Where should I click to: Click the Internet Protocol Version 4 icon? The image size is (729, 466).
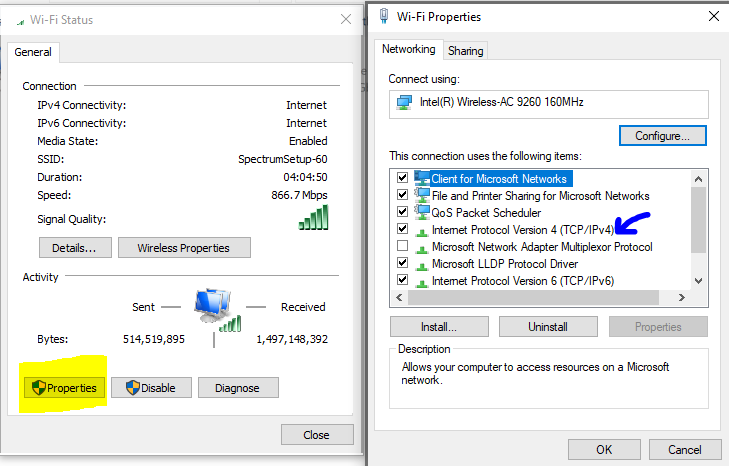tap(421, 230)
